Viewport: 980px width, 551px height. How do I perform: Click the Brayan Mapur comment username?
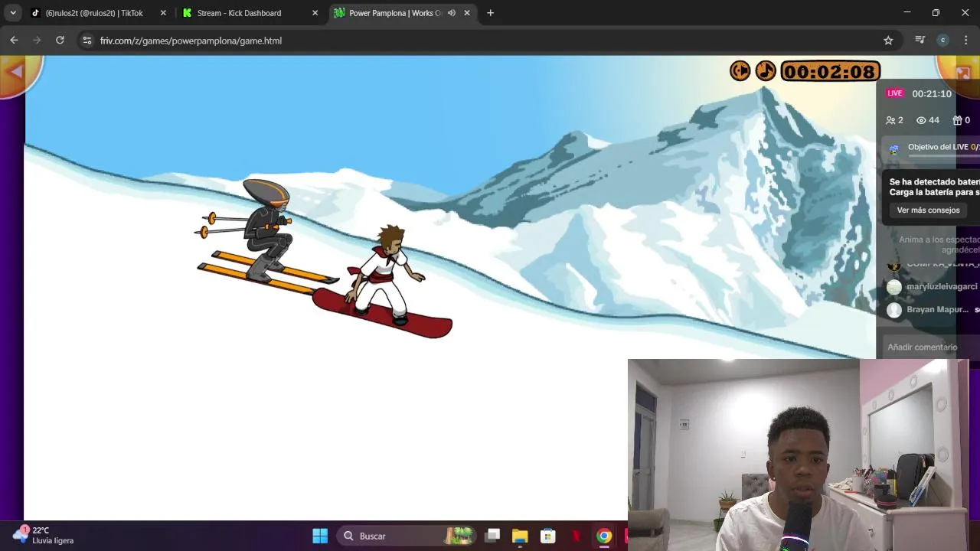pyautogui.click(x=938, y=309)
